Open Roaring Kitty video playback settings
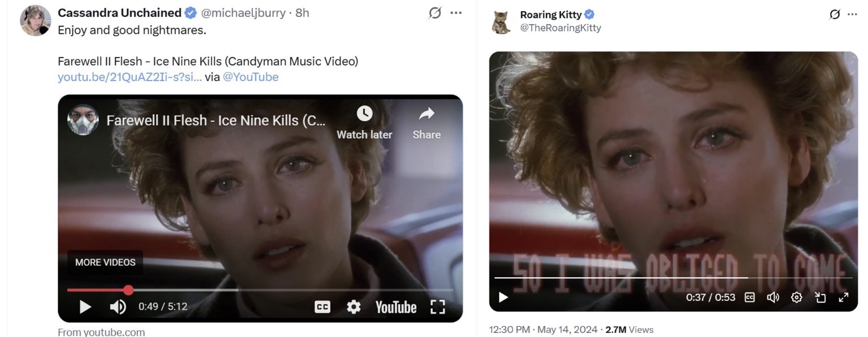The image size is (868, 337). [x=796, y=298]
